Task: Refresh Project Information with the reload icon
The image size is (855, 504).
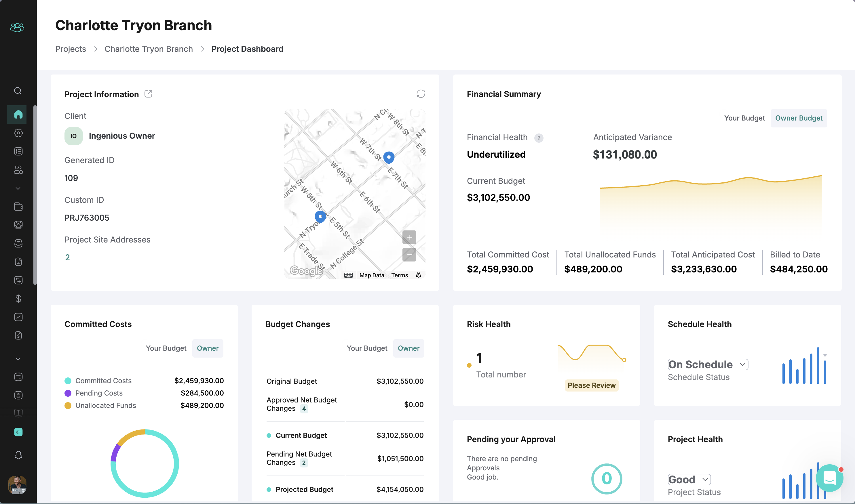Action: (421, 94)
